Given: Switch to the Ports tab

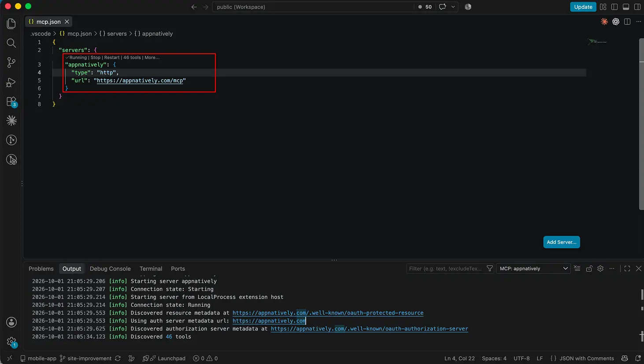Looking at the screenshot, I should (178, 268).
